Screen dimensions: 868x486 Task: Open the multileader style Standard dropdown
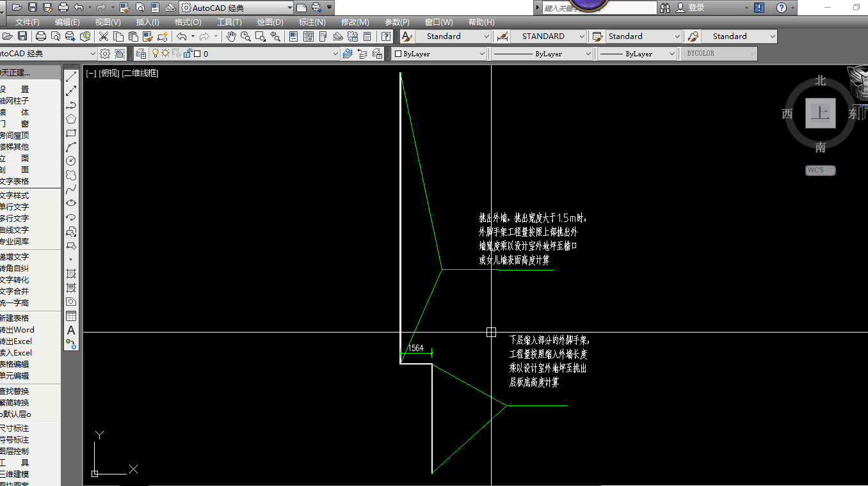pos(773,36)
